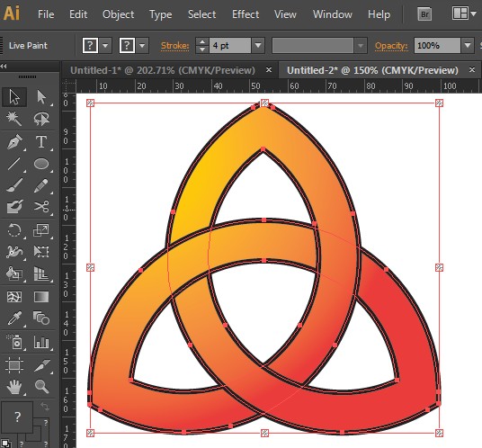Pick the Live Paint Bucket tool

(x=14, y=273)
